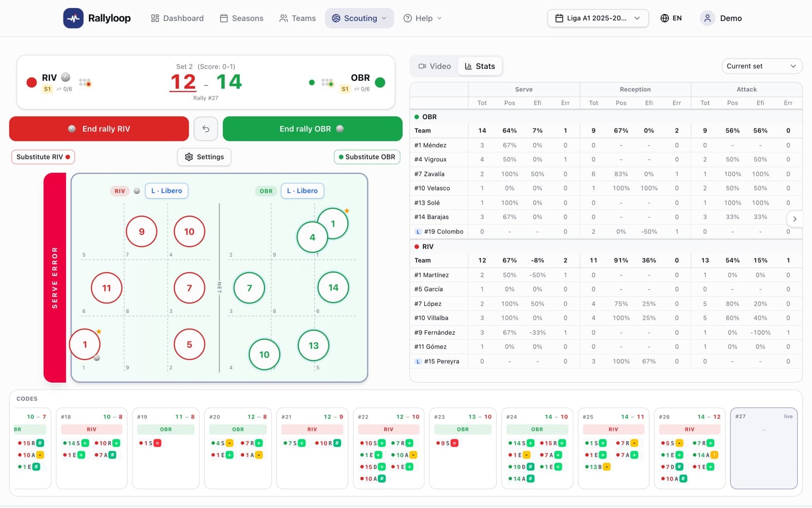812x508 pixels.
Task: Open the Demo user avatar
Action: (707, 18)
